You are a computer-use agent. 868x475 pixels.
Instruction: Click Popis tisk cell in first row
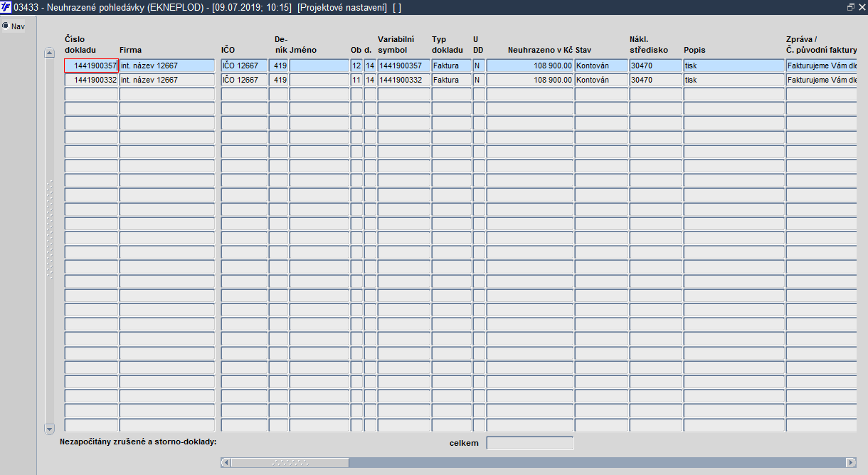(x=734, y=66)
